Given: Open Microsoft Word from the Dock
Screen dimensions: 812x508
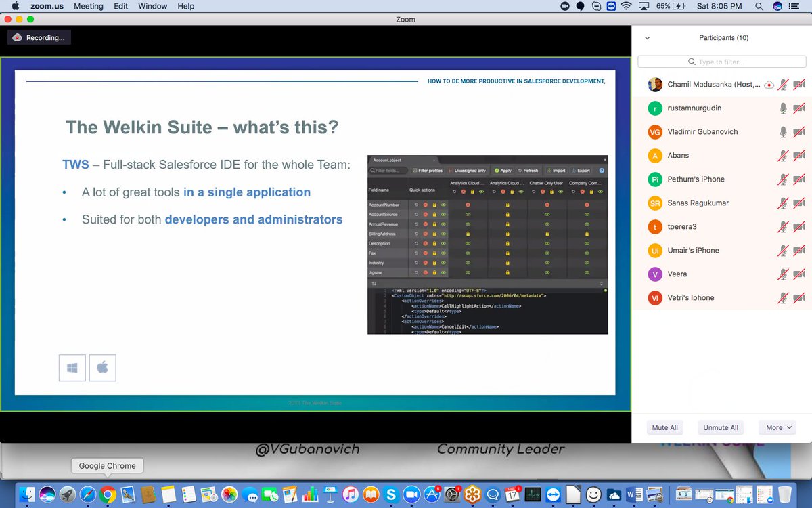Looking at the screenshot, I should [634, 494].
